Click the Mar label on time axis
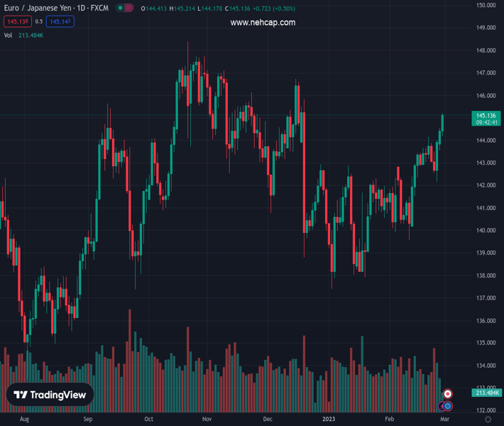 coord(444,420)
